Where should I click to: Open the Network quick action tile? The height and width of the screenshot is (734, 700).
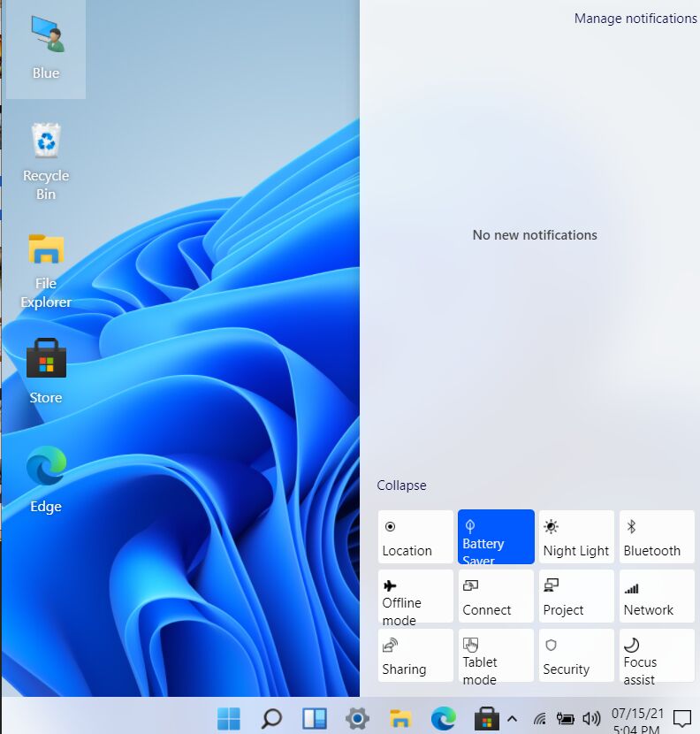pos(657,596)
